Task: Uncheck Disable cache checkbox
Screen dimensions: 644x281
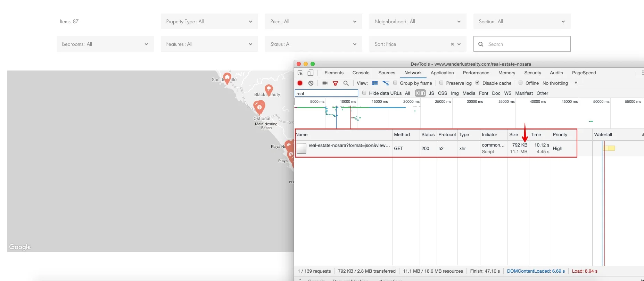Action: click(x=477, y=83)
